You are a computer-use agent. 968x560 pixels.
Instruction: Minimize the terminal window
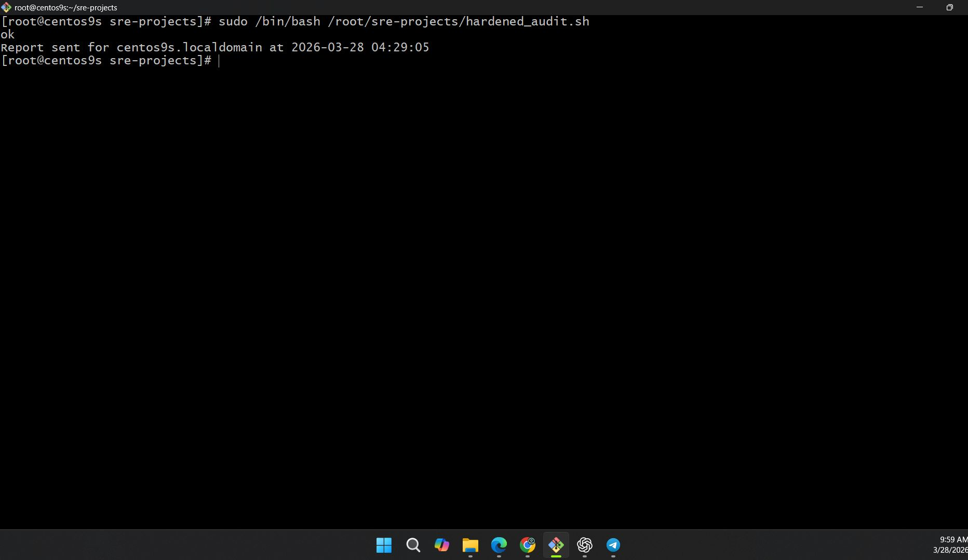click(920, 7)
